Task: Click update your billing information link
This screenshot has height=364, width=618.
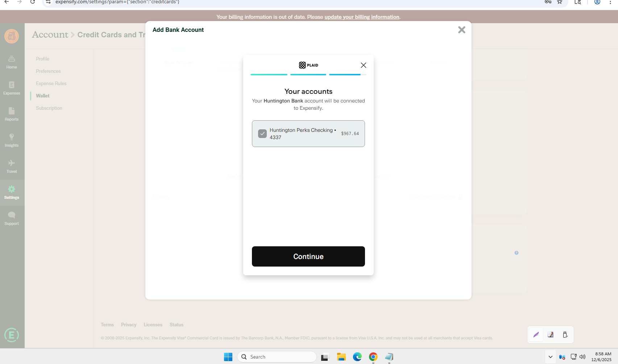Action: pyautogui.click(x=362, y=17)
